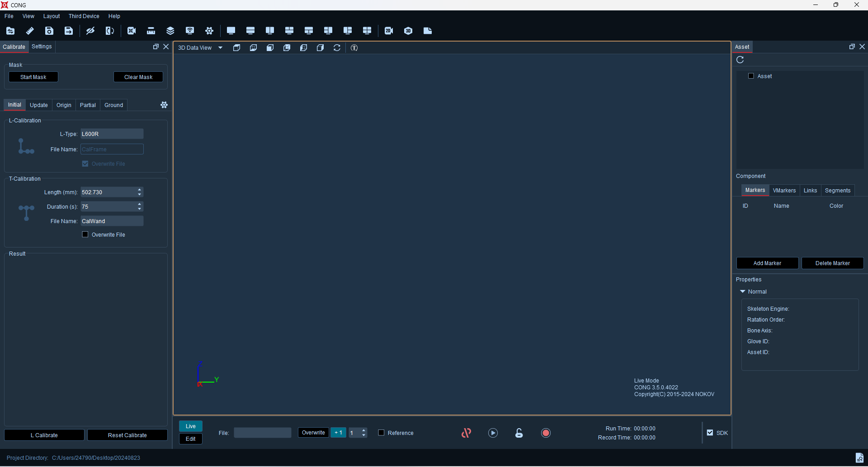This screenshot has height=467, width=868.
Task: Toggle T-Calibration Overwrite File checkbox
Action: tap(85, 234)
